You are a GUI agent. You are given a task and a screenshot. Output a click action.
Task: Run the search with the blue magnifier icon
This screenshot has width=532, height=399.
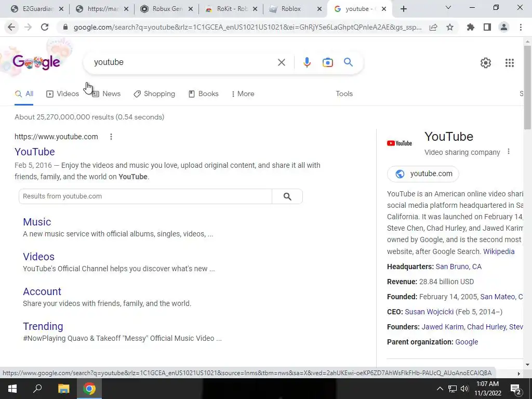click(x=348, y=62)
